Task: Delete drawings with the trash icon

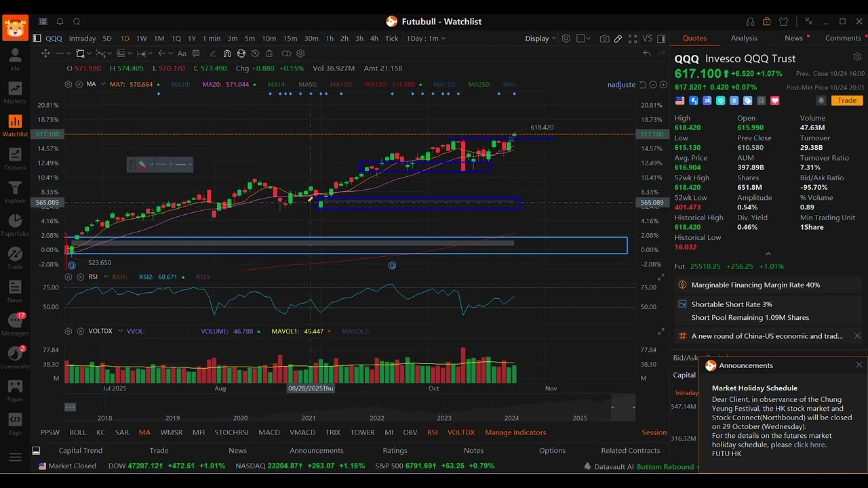Action: pyautogui.click(x=269, y=54)
